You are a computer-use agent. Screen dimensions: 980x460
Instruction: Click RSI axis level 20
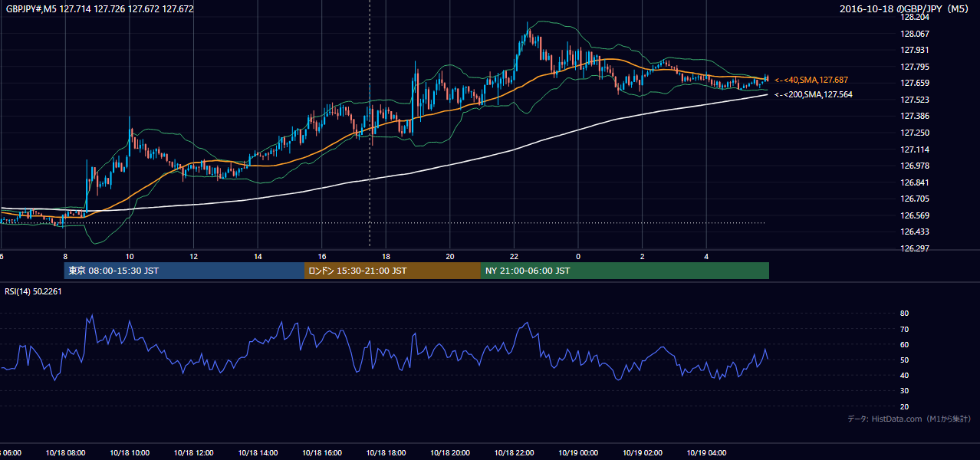tap(905, 406)
